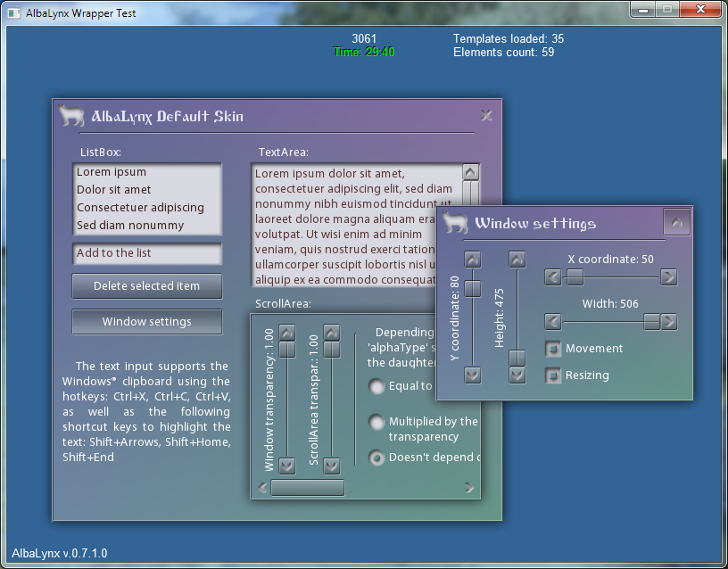728x569 pixels.
Task: Select 'Consectetuer adipiscing' in the ListBox
Action: click(x=140, y=208)
